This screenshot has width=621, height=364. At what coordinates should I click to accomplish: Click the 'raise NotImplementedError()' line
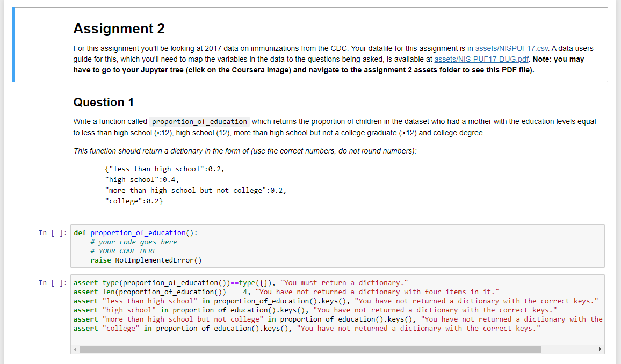coord(146,260)
